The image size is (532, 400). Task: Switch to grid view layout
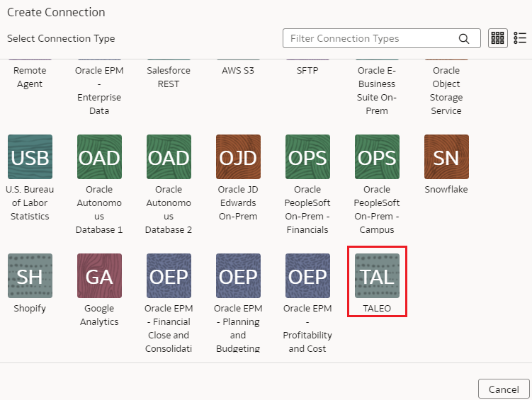pyautogui.click(x=498, y=38)
